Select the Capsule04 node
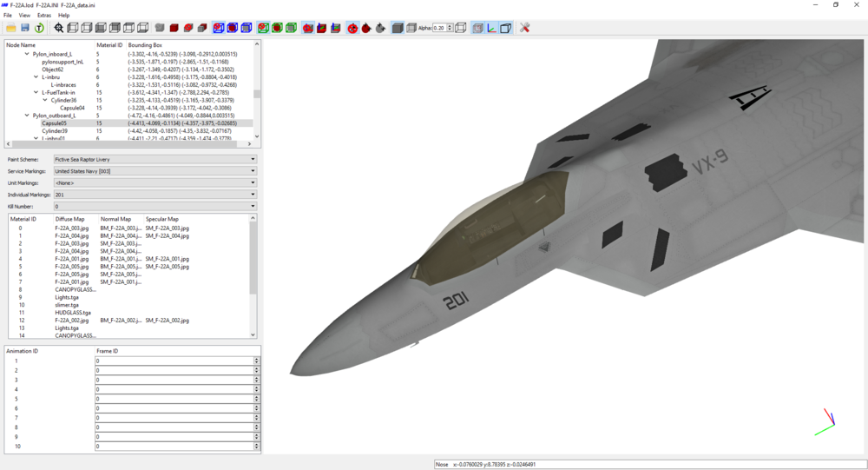Viewport: 868px width, 470px height. click(x=73, y=108)
